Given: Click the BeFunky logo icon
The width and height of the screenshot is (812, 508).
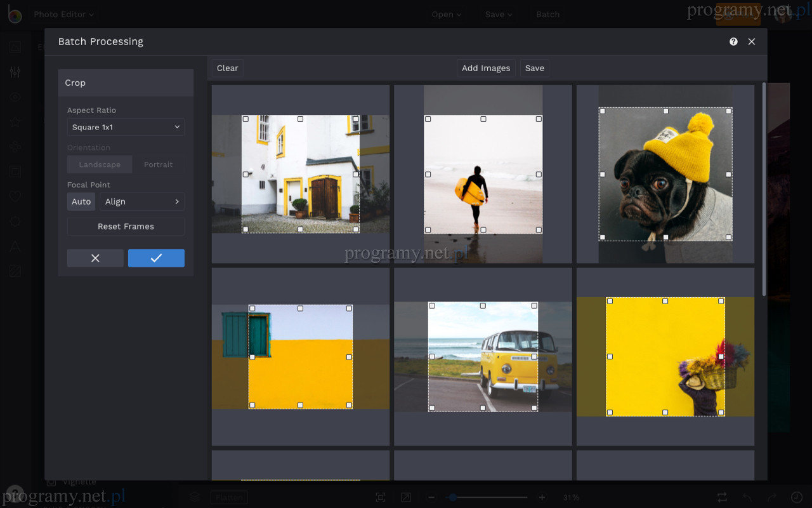Looking at the screenshot, I should (15, 15).
